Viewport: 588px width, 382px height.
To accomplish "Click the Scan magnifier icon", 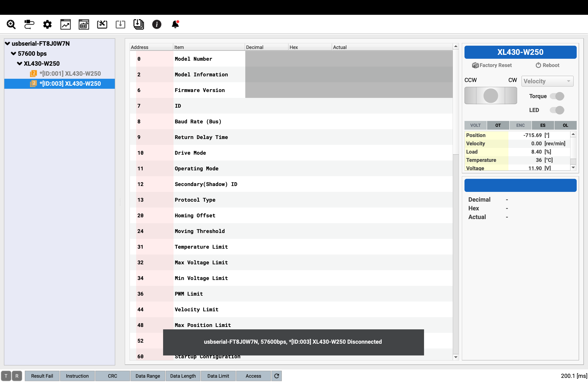I will 11,24.
